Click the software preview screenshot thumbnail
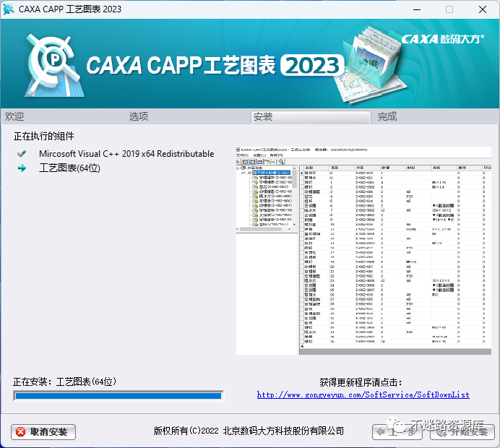This screenshot has width=500, height=448. click(363, 251)
